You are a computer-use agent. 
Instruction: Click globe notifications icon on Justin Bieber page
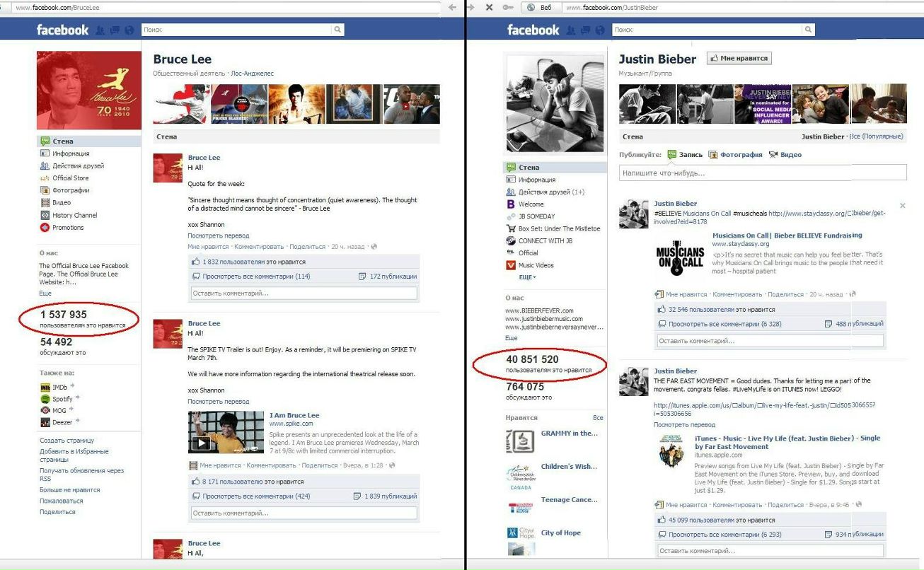599,30
